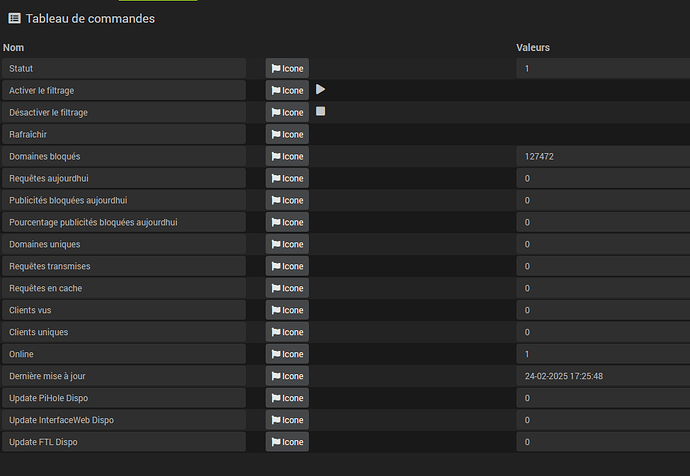Click the Requêtes en cache name field
Image resolution: width=690 pixels, height=476 pixels.
(124, 288)
